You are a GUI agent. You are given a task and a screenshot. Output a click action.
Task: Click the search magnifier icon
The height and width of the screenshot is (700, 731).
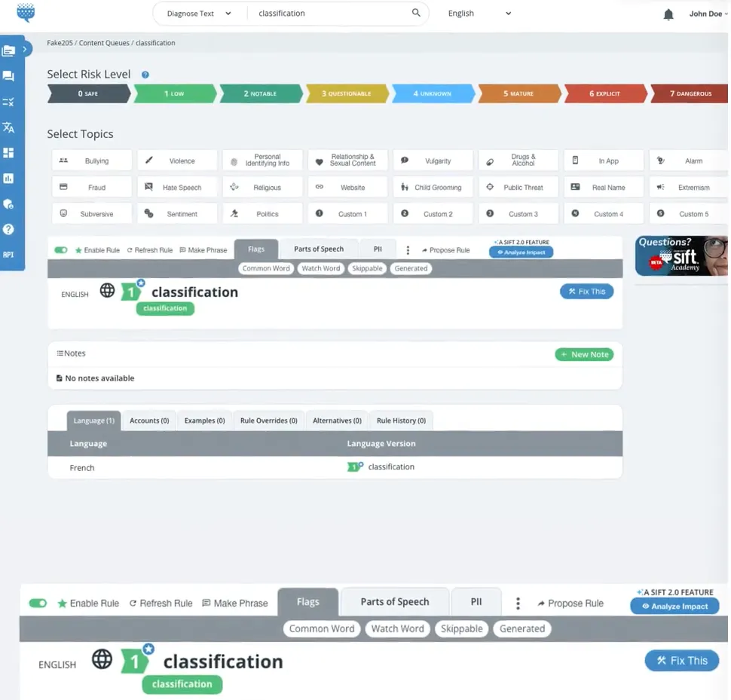[416, 14]
